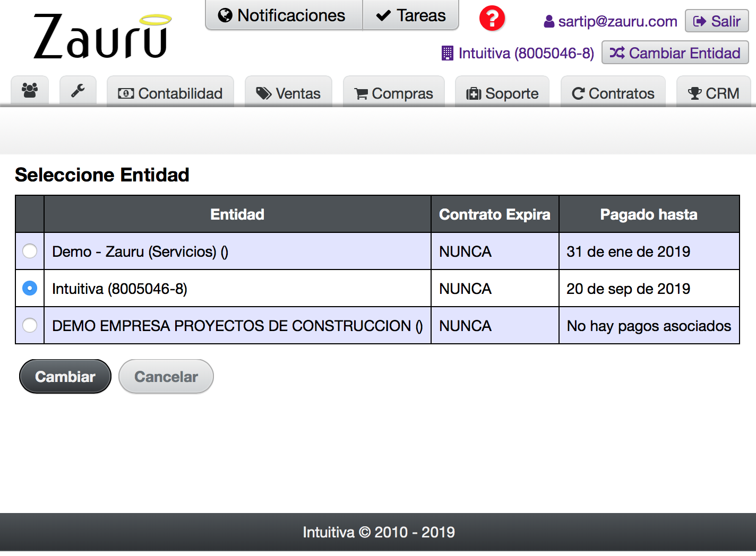Click the Cambiar Entidad button
756x556 pixels.
point(675,53)
